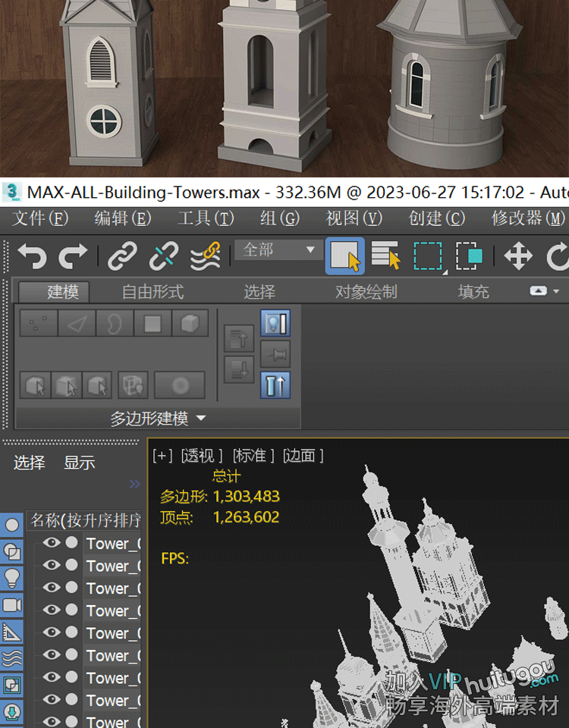Select the Link tool (chain icon)
Viewport: 569px width, 728px height.
[x=122, y=256]
